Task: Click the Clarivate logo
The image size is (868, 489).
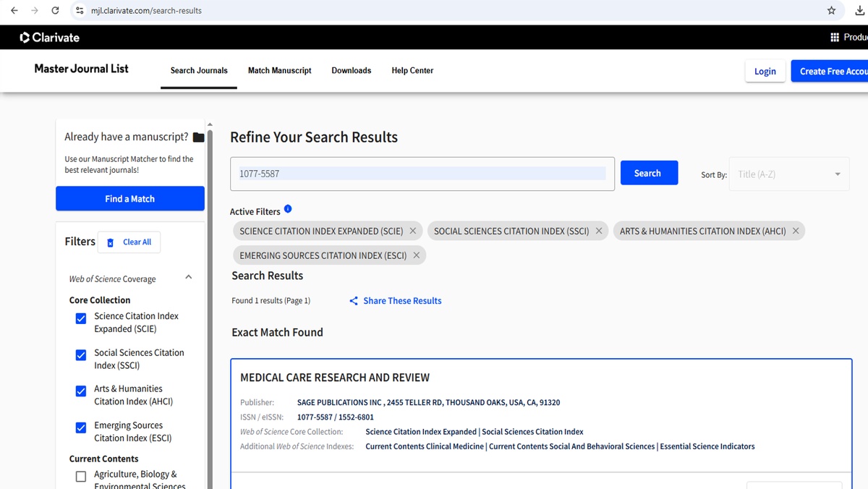Action: 50,37
